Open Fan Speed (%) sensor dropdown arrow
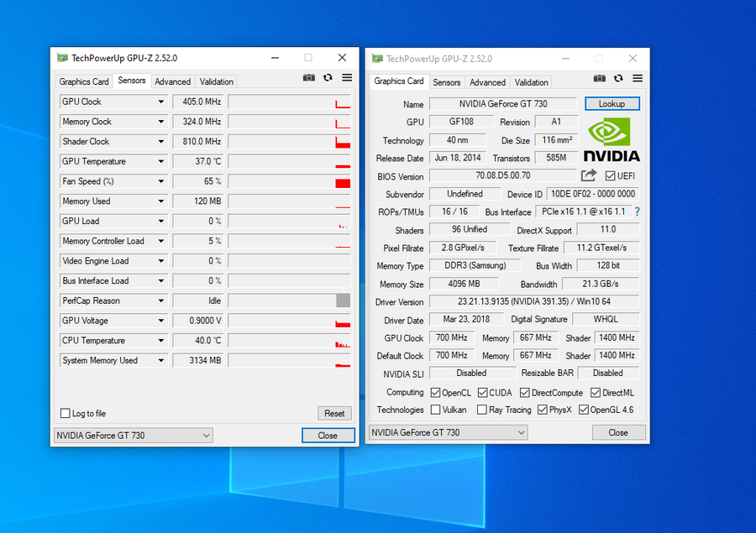Viewport: 756px width, 533px height. point(161,181)
